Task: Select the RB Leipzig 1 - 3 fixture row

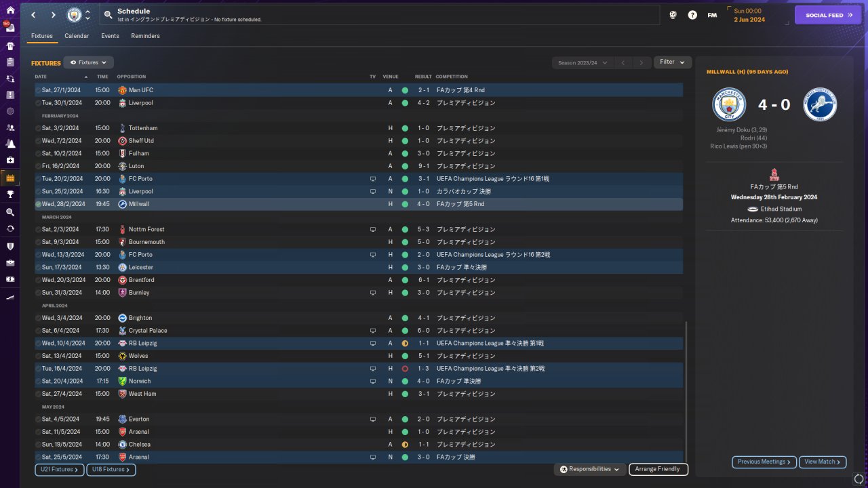Action: [359, 369]
